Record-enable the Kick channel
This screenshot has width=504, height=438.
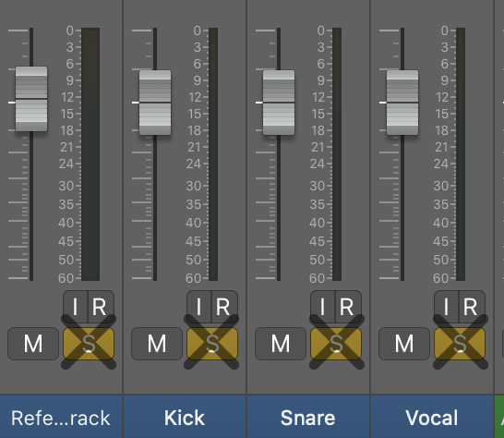(x=224, y=307)
